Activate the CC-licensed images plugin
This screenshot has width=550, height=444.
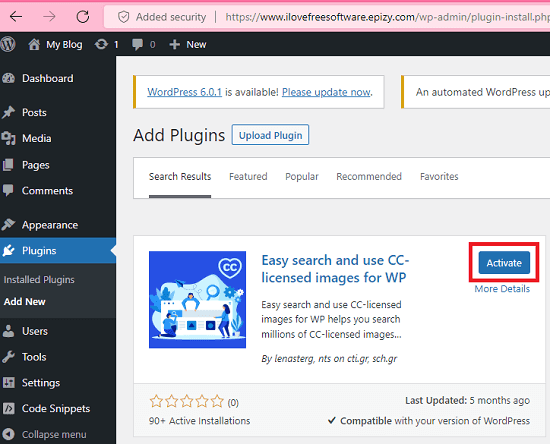click(x=504, y=263)
